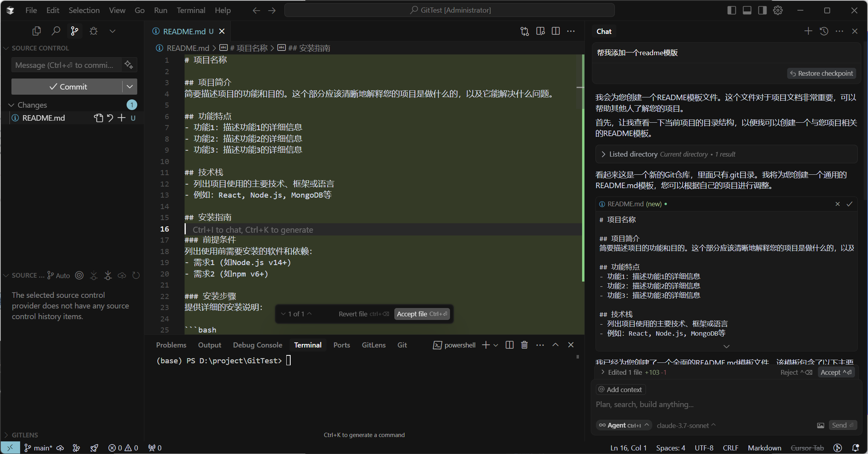Refresh source control graph
This screenshot has height=454, width=868.
[136, 275]
